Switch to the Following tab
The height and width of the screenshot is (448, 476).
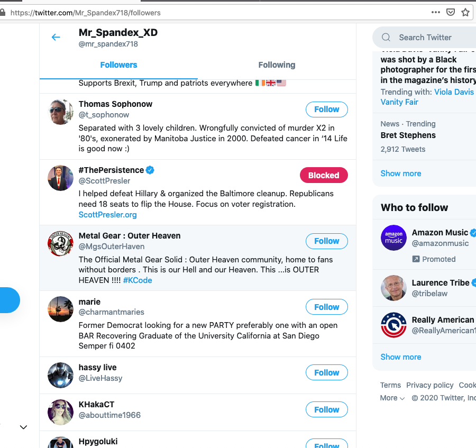(x=277, y=65)
